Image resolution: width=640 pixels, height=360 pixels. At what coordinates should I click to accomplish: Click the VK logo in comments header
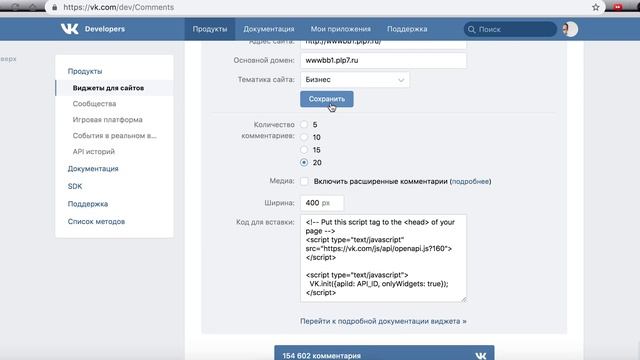[x=480, y=356]
